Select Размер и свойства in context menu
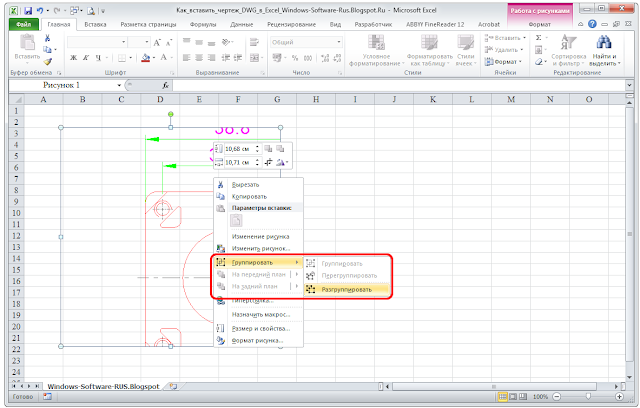The height and width of the screenshot is (408, 640). (258, 328)
